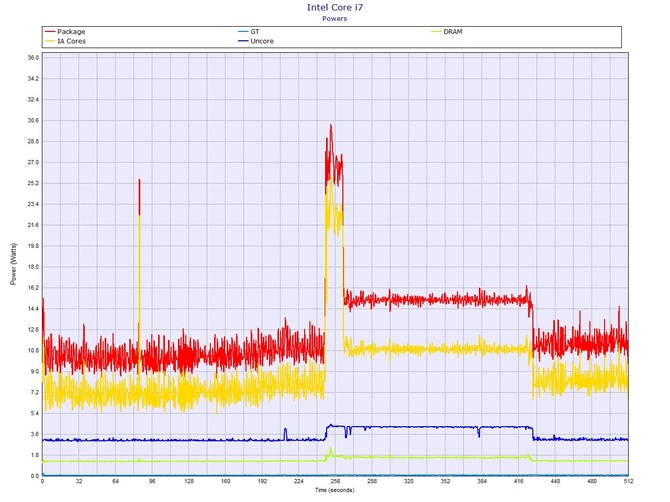
Task: Click the 416 tick on the time axis
Action: 518,481
